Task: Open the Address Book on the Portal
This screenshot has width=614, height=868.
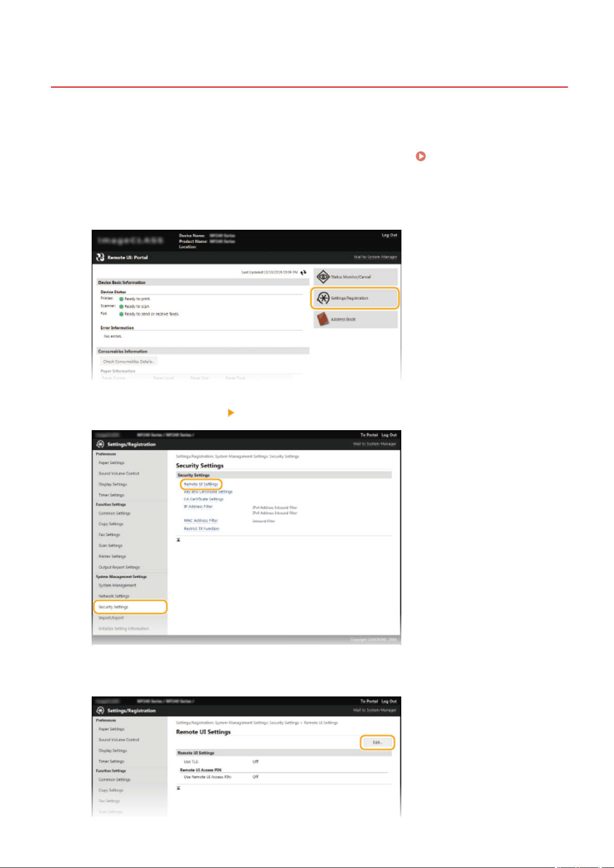Action: click(355, 319)
